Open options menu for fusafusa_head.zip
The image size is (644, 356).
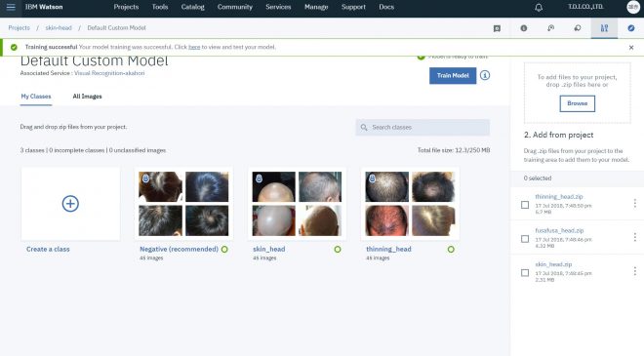[x=635, y=237]
